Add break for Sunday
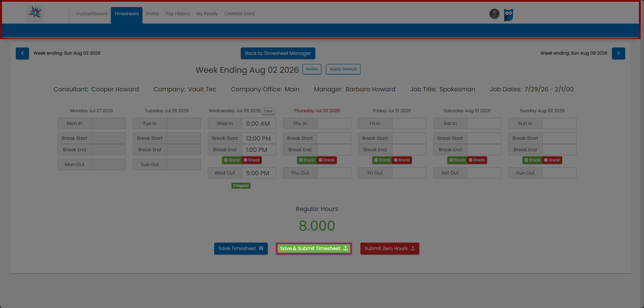Screen dimensions: 644x308 click(x=533, y=160)
